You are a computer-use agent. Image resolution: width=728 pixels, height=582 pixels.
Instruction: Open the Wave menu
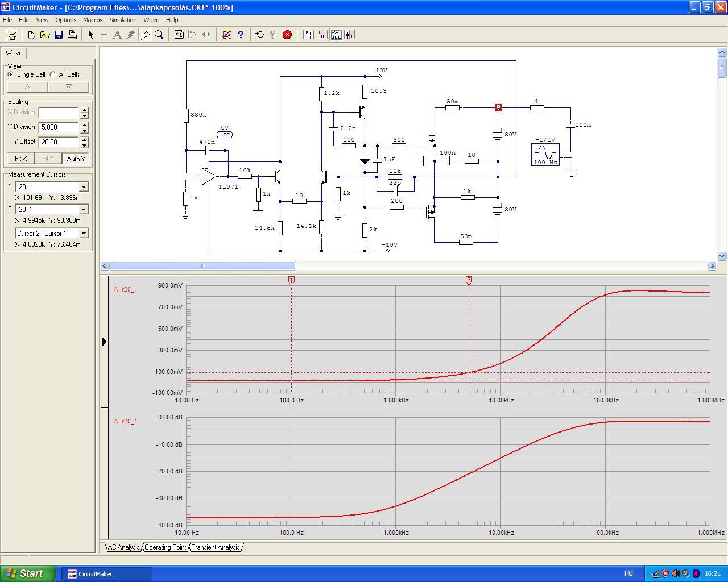point(151,20)
